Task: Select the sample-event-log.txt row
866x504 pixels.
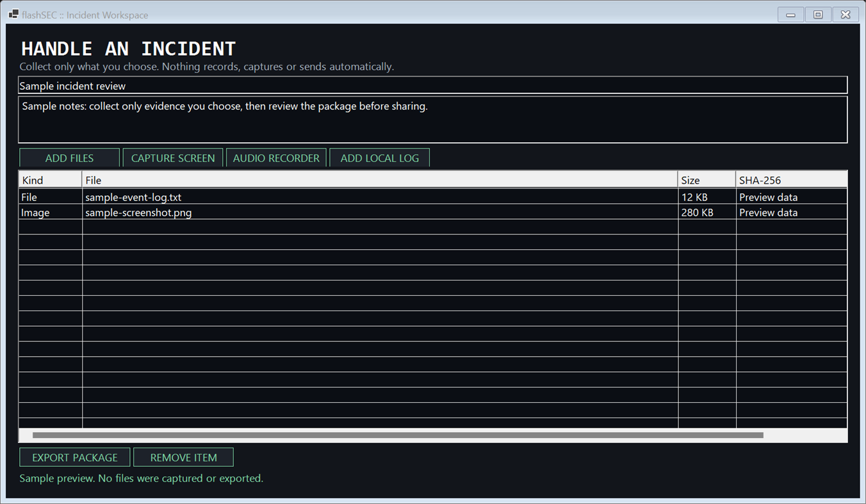Action: 433,197
